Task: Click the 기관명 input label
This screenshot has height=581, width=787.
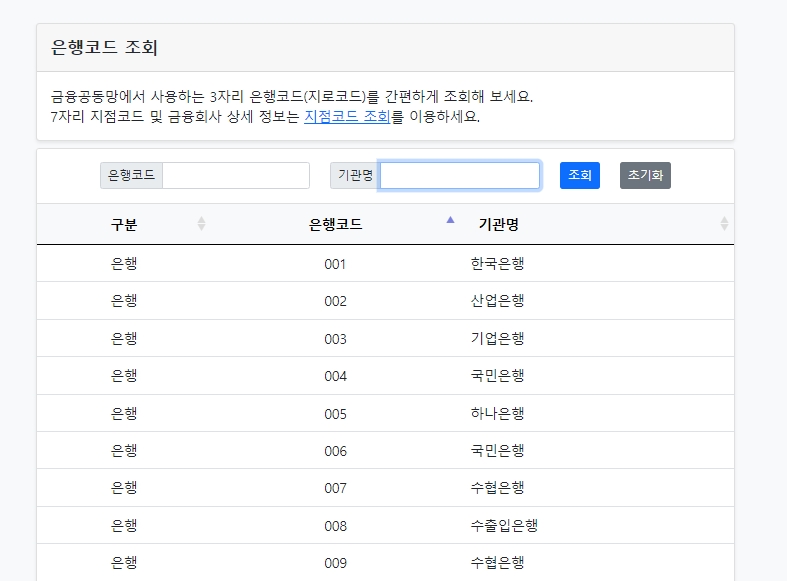Action: 355,176
